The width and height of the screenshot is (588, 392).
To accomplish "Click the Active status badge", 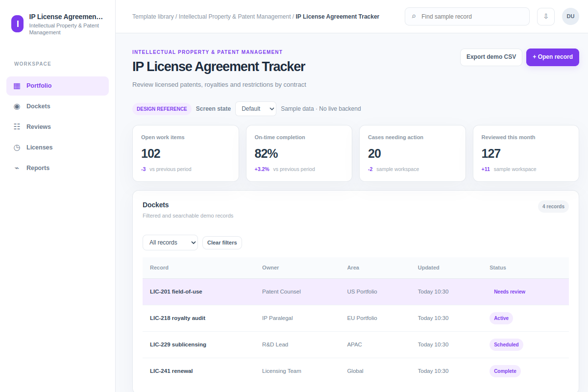I will (x=501, y=318).
